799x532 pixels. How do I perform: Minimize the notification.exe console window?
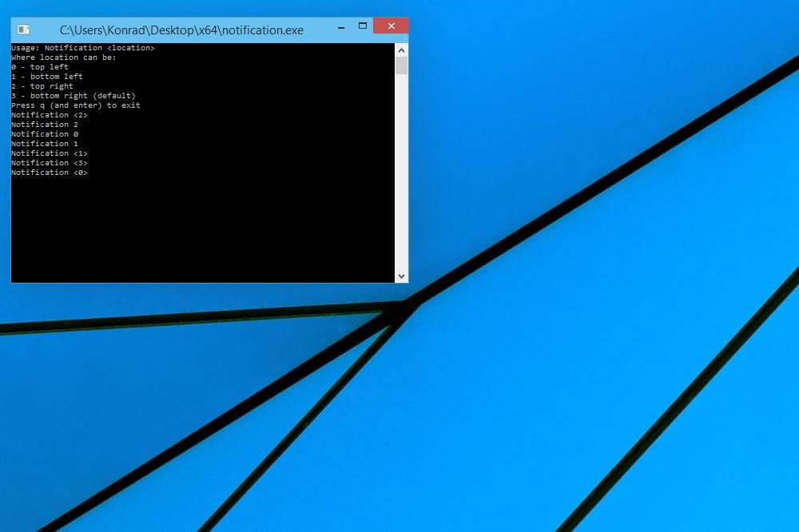[x=341, y=26]
